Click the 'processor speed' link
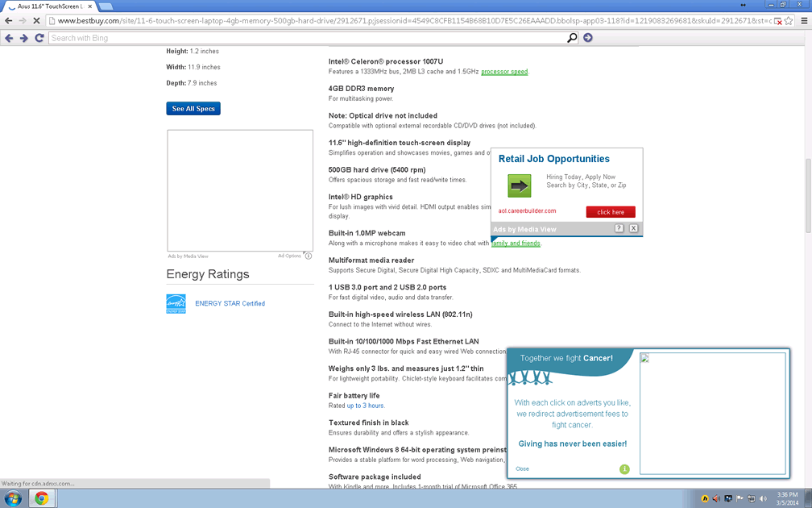 pyautogui.click(x=504, y=72)
